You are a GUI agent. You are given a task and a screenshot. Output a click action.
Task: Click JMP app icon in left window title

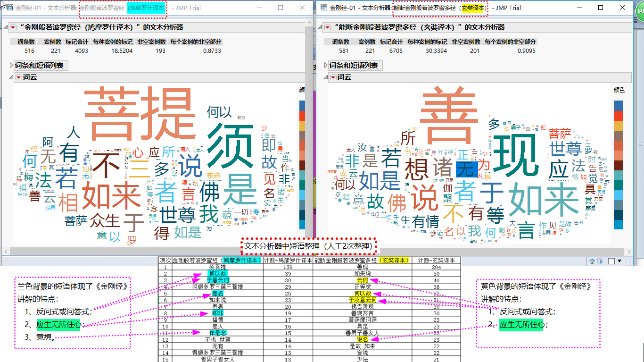tap(8, 8)
